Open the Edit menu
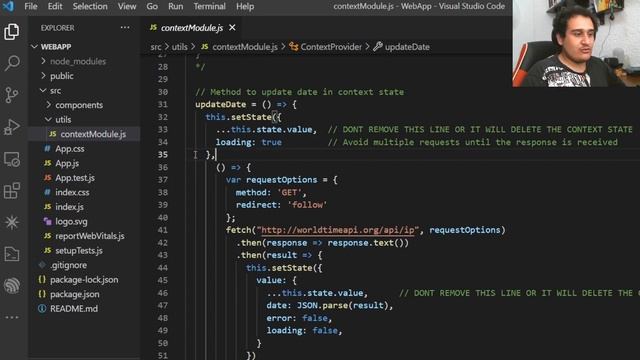 coord(55,6)
